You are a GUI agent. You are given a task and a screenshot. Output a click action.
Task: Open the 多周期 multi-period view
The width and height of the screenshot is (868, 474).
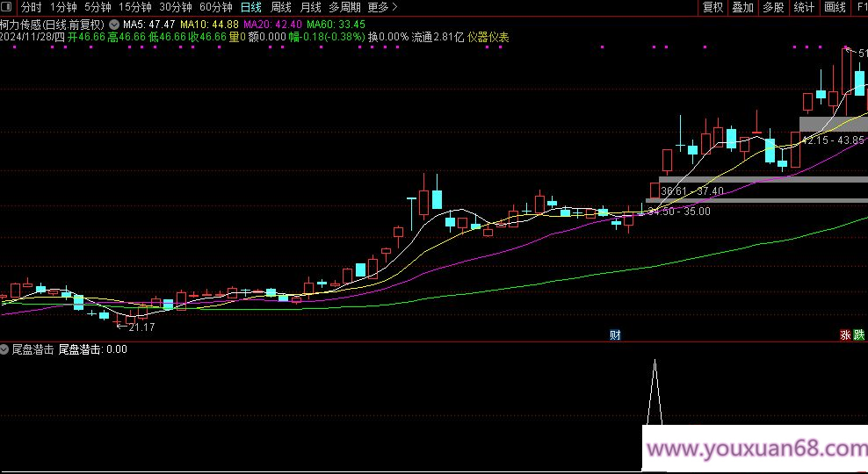(x=344, y=7)
